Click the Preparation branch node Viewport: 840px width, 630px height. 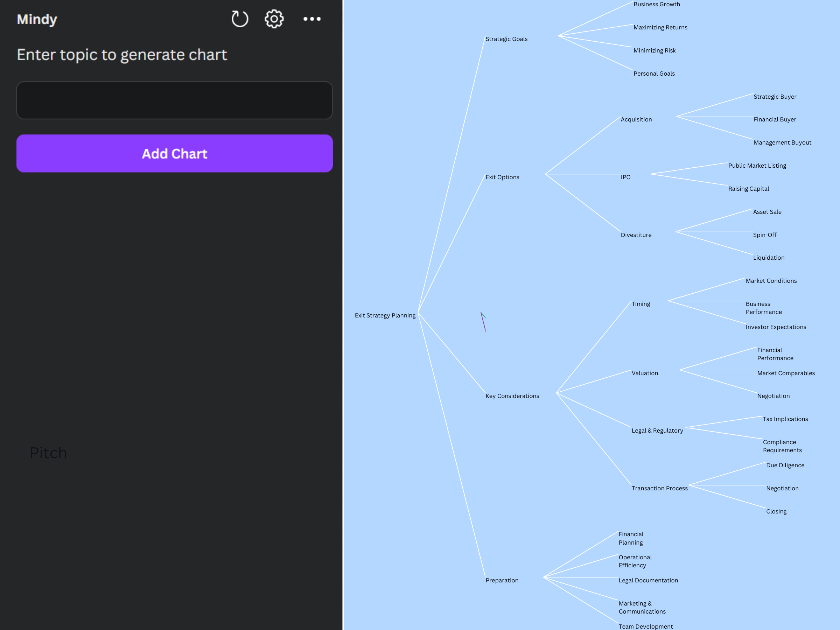pos(502,581)
